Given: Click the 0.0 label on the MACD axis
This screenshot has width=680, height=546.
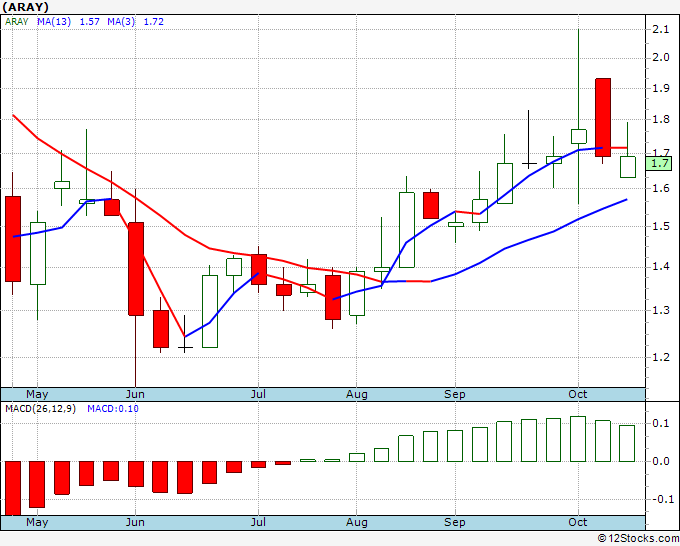Looking at the screenshot, I should (x=661, y=461).
